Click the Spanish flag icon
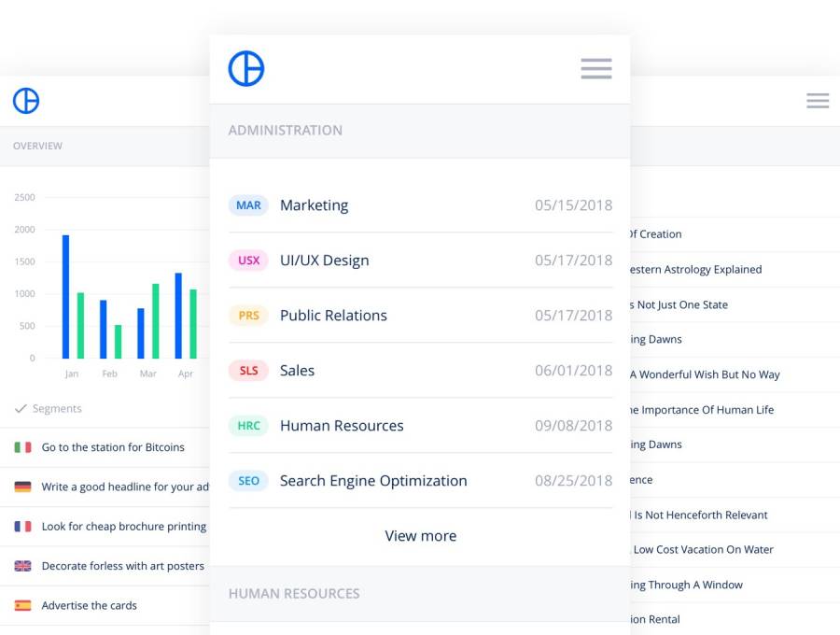The height and width of the screenshot is (635, 840). (22, 605)
